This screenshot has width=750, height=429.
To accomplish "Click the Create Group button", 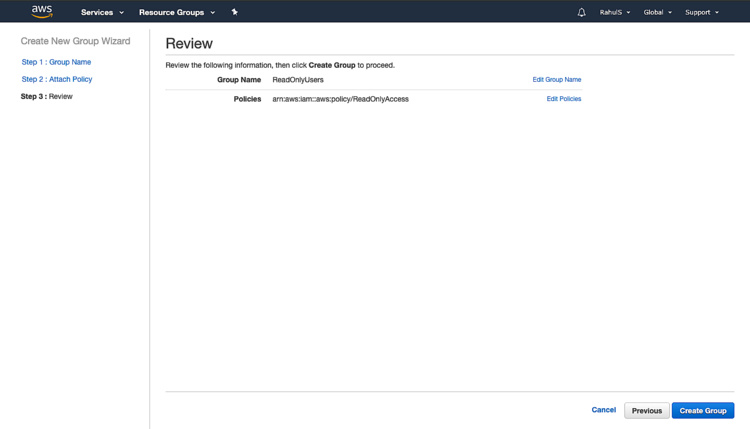I will pyautogui.click(x=703, y=410).
